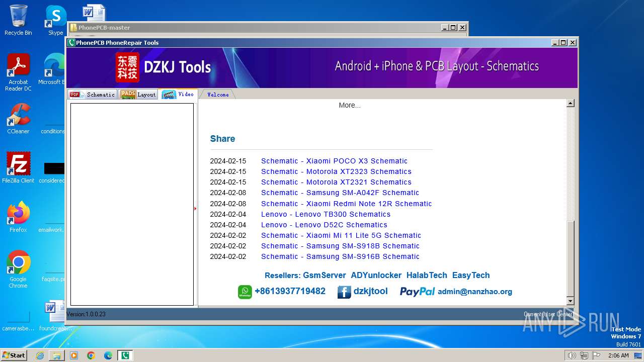Open Google Chrome desktop shortcut
Viewport: 644px width, 362px height.
tap(18, 269)
